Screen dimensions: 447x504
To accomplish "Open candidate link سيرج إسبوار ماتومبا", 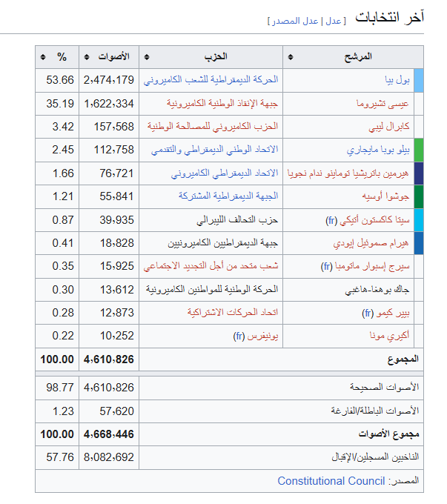I will [x=372, y=266].
